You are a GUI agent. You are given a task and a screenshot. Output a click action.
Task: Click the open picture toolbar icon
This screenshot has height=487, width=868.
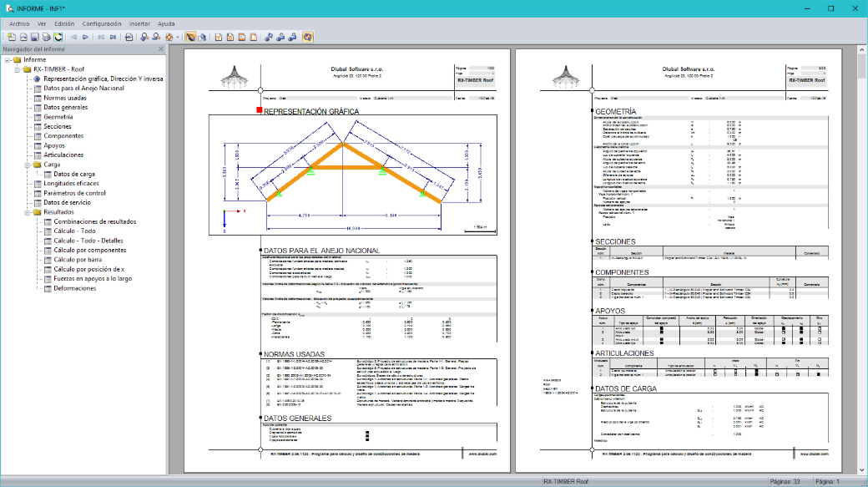pyautogui.click(x=23, y=37)
